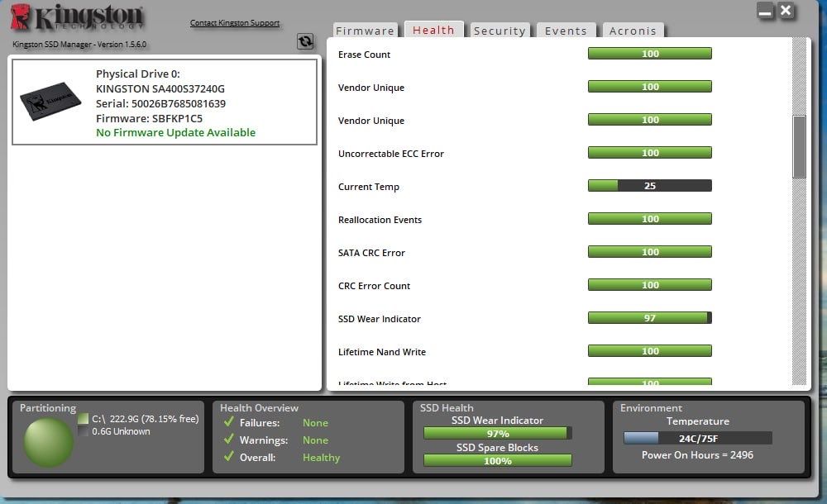Click the refresh drives icon
Image resolution: width=827 pixels, height=504 pixels.
pos(305,41)
